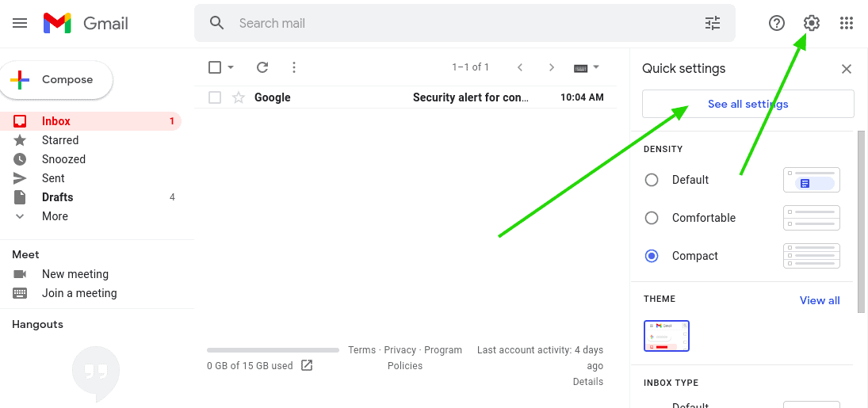Screen dimensions: 868x408
Task: Show search options filter icon
Action: tap(713, 23)
